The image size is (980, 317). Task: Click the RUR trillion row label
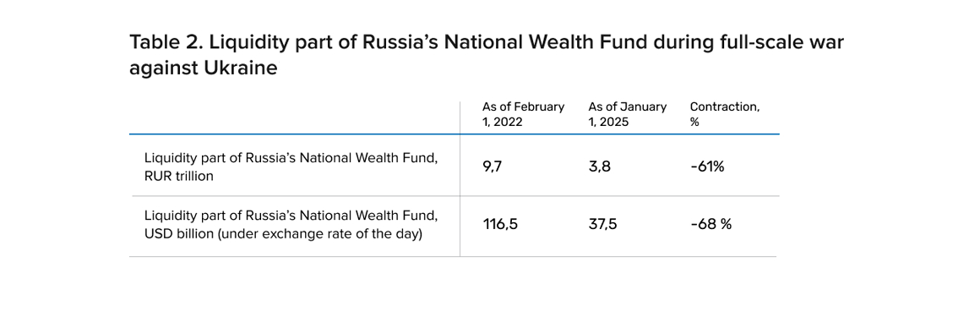tap(291, 167)
